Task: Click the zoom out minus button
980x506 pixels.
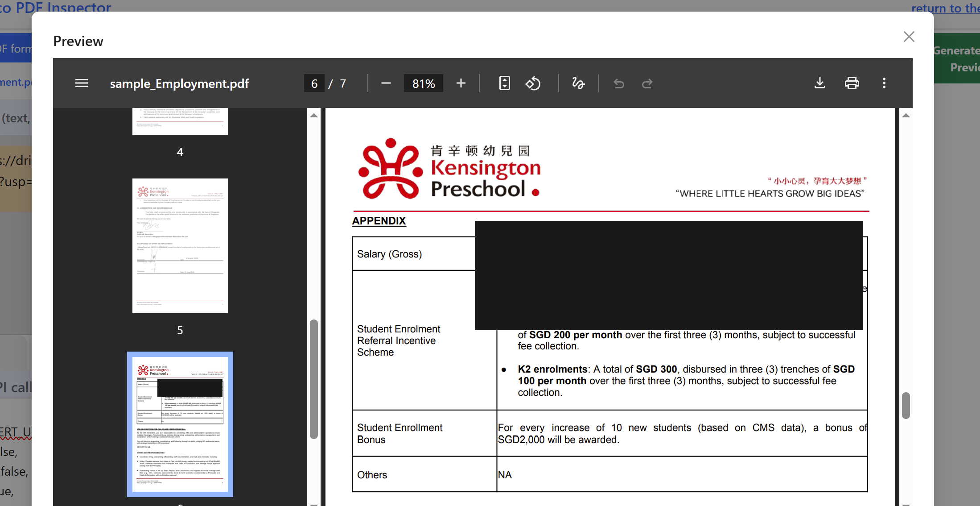Action: pyautogui.click(x=386, y=83)
